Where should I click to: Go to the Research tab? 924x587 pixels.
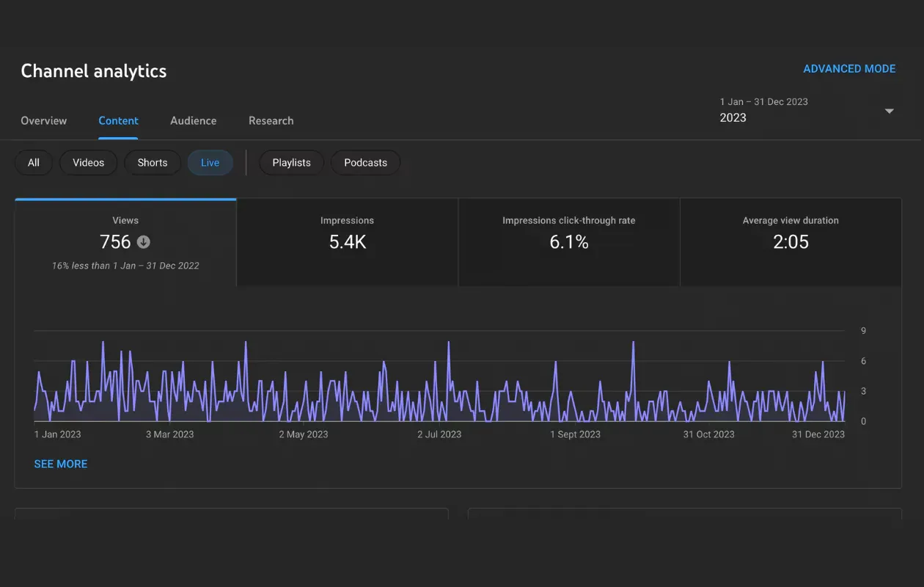click(x=271, y=120)
